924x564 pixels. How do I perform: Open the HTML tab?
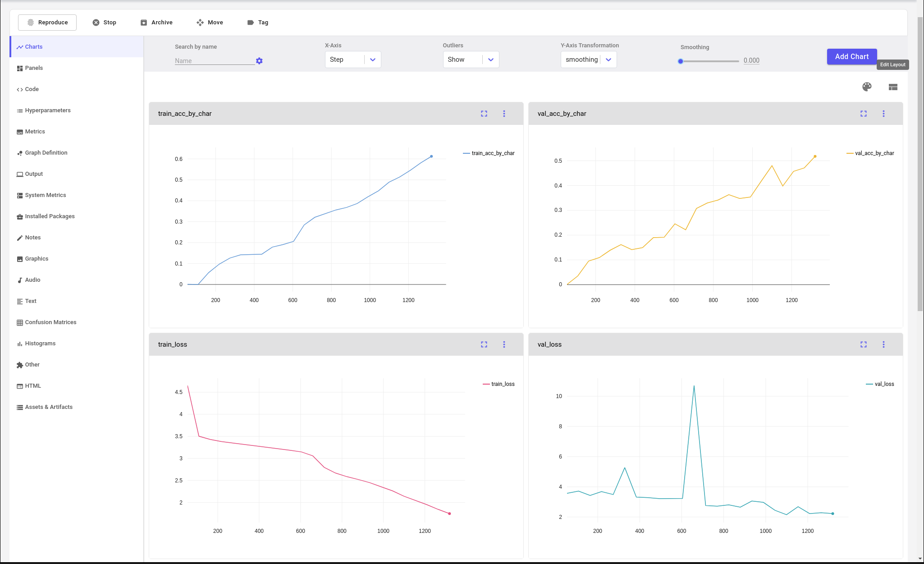77,386
